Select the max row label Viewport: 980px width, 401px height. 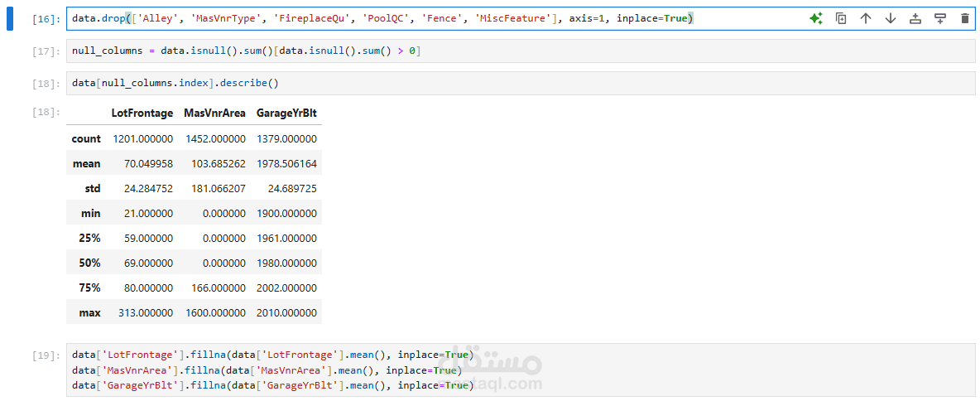point(90,313)
